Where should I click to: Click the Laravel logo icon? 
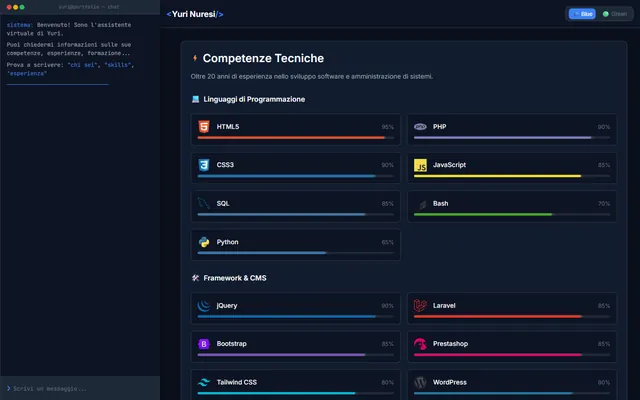tap(420, 305)
